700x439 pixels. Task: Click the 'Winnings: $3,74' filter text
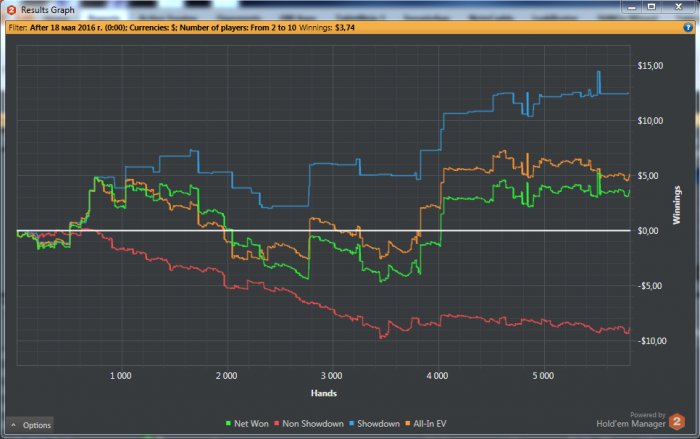pos(326,28)
